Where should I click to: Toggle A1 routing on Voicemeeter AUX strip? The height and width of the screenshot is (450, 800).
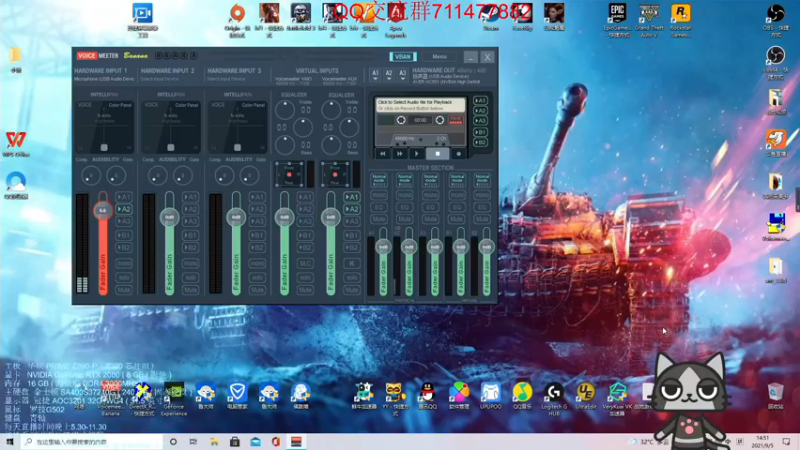352,197
